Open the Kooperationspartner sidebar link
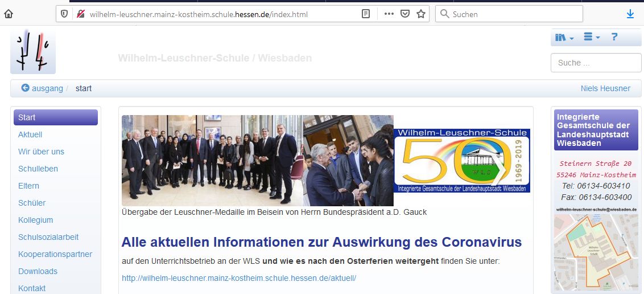 (x=55, y=254)
